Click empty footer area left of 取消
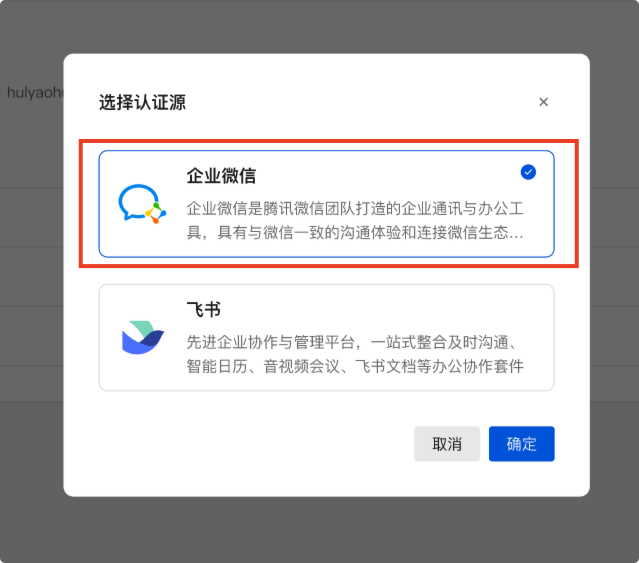The width and height of the screenshot is (639, 563). pos(245,444)
